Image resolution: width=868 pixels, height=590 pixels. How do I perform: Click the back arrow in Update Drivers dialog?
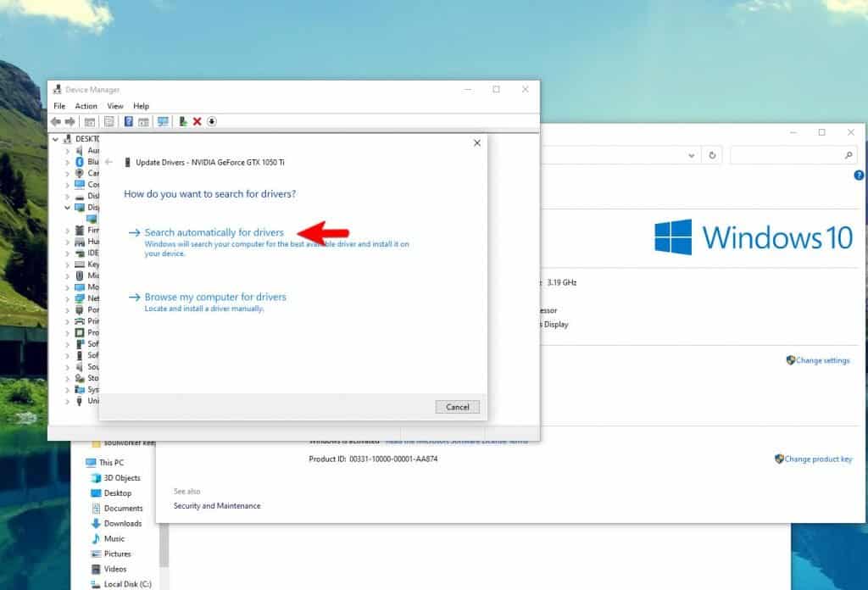click(109, 162)
